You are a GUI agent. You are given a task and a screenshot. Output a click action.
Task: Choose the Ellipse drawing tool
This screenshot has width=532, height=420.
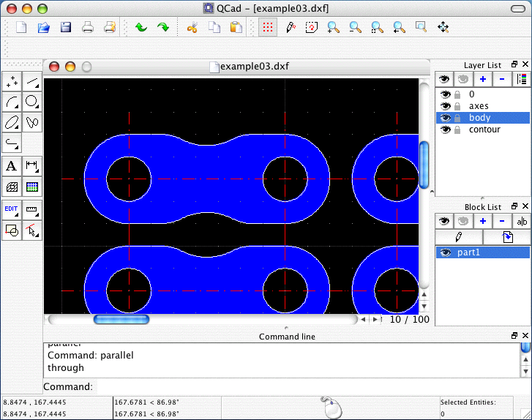pos(12,121)
